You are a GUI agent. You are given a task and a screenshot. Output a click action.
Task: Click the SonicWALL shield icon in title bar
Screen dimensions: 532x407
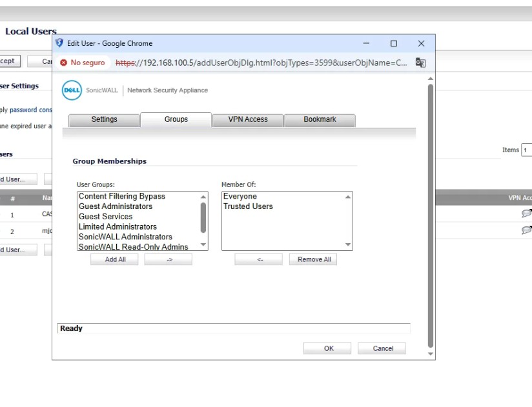pyautogui.click(x=59, y=43)
